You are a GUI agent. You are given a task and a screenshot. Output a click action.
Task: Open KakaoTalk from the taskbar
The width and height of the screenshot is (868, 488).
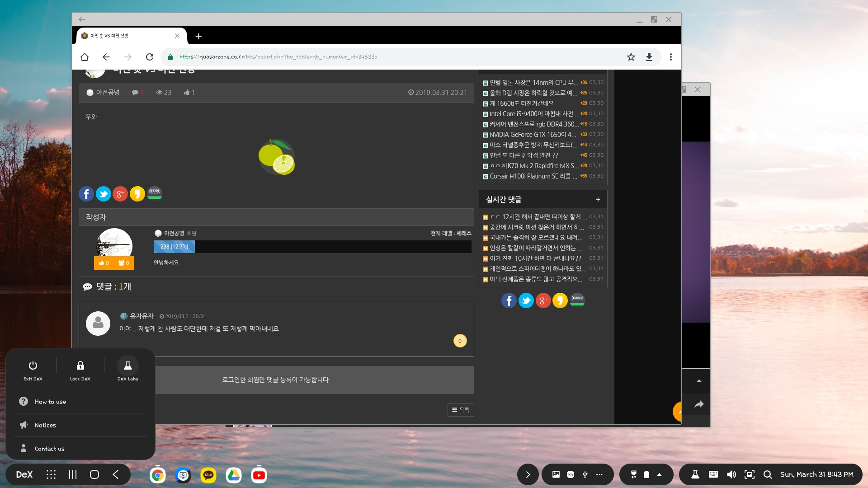(208, 475)
